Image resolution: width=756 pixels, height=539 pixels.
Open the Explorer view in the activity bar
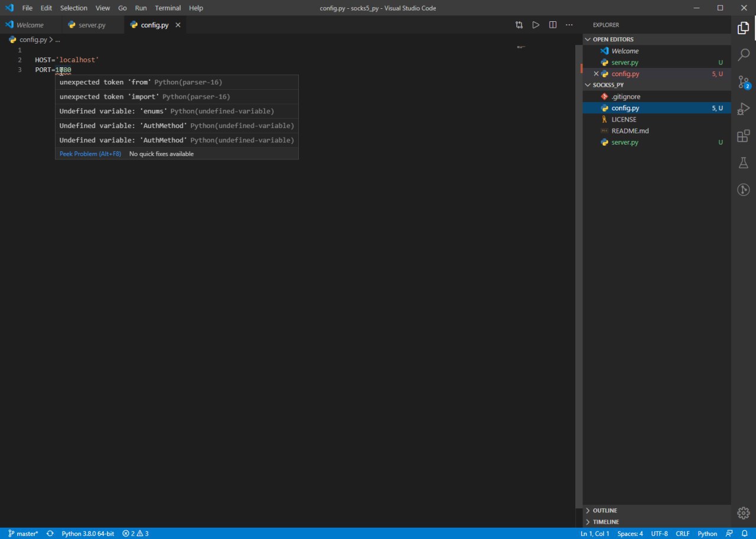[744, 27]
